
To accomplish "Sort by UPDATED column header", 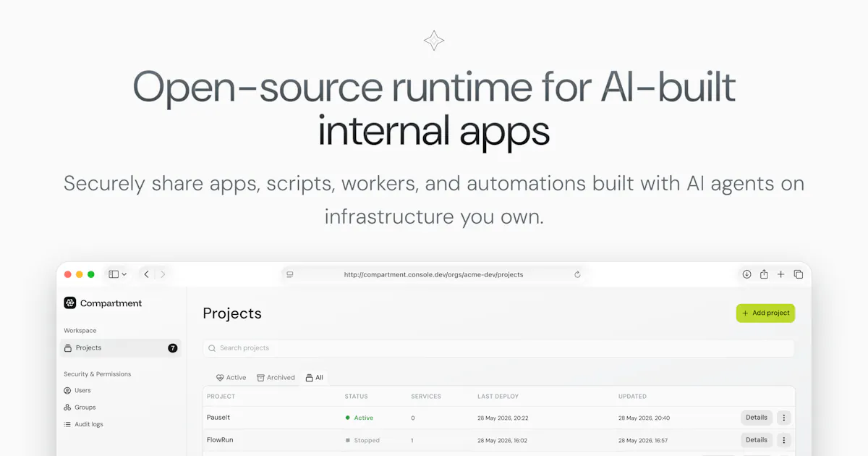I will (632, 397).
